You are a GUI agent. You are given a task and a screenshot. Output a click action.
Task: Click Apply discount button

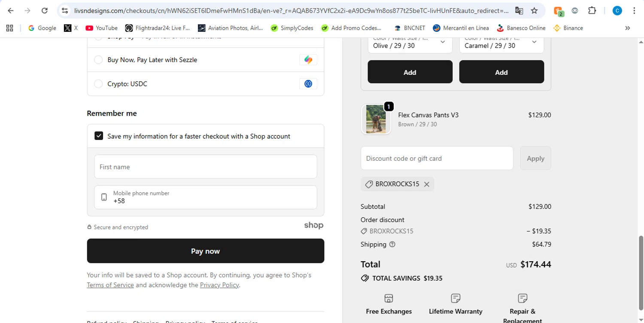pos(535,158)
